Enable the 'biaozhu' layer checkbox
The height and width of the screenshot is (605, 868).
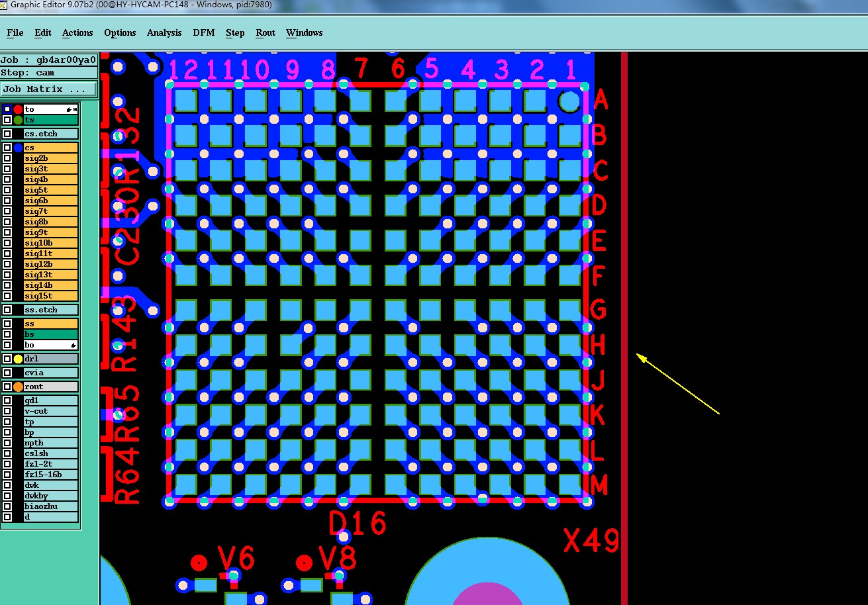pyautogui.click(x=7, y=506)
